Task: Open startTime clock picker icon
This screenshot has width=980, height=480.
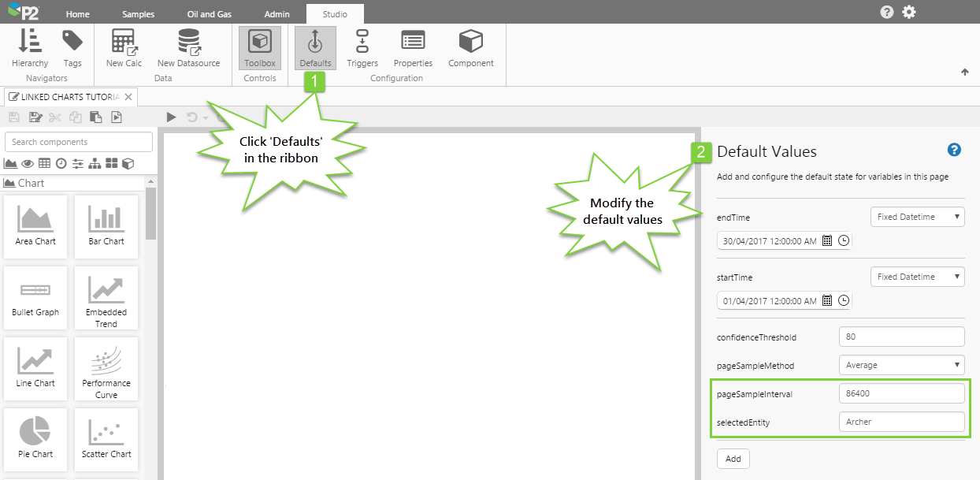Action: pos(844,301)
